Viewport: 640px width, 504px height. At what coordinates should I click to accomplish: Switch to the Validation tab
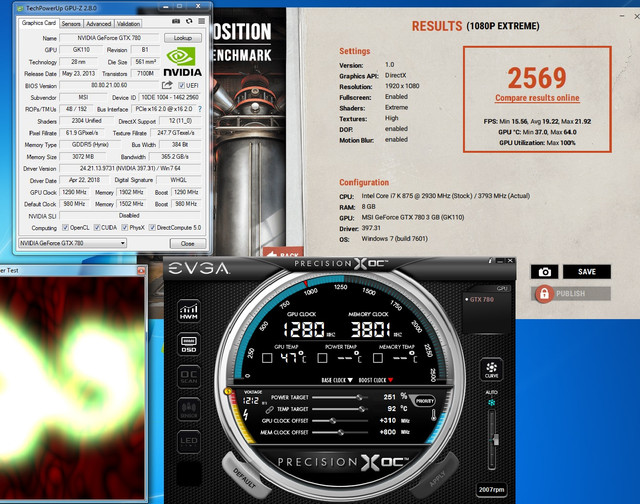pyautogui.click(x=128, y=24)
